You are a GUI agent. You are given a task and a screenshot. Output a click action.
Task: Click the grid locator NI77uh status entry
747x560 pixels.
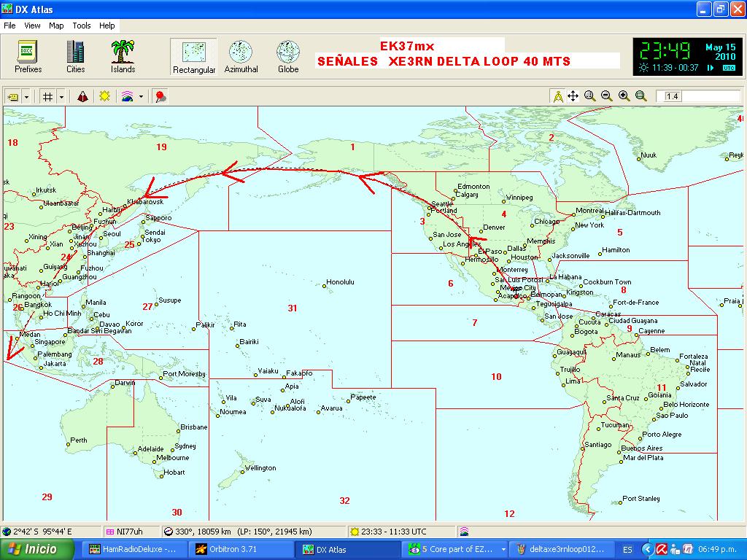(x=130, y=532)
